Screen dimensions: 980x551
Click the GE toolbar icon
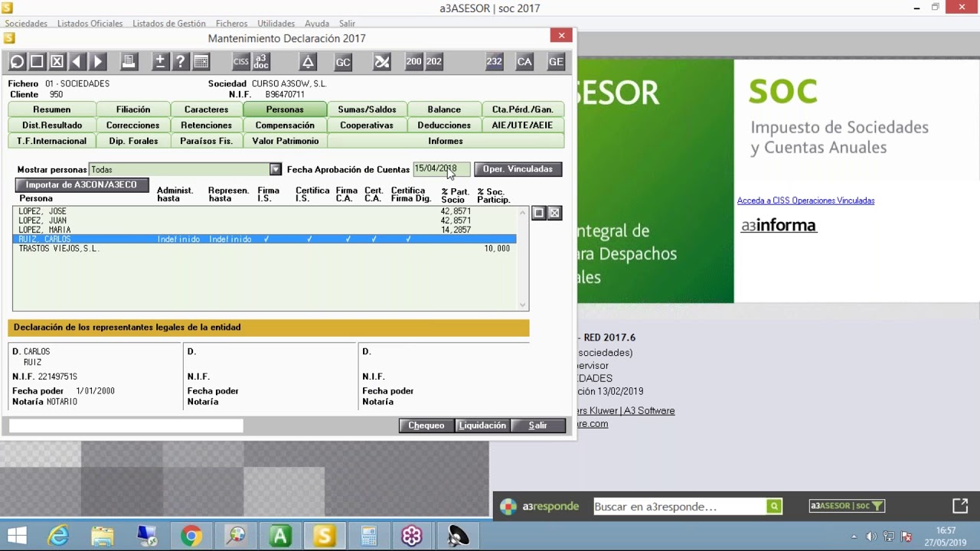coord(556,62)
